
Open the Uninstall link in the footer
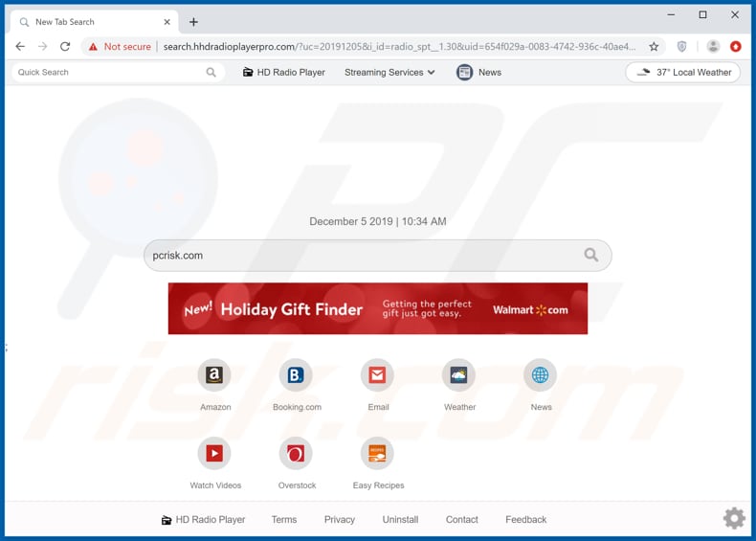pos(400,520)
